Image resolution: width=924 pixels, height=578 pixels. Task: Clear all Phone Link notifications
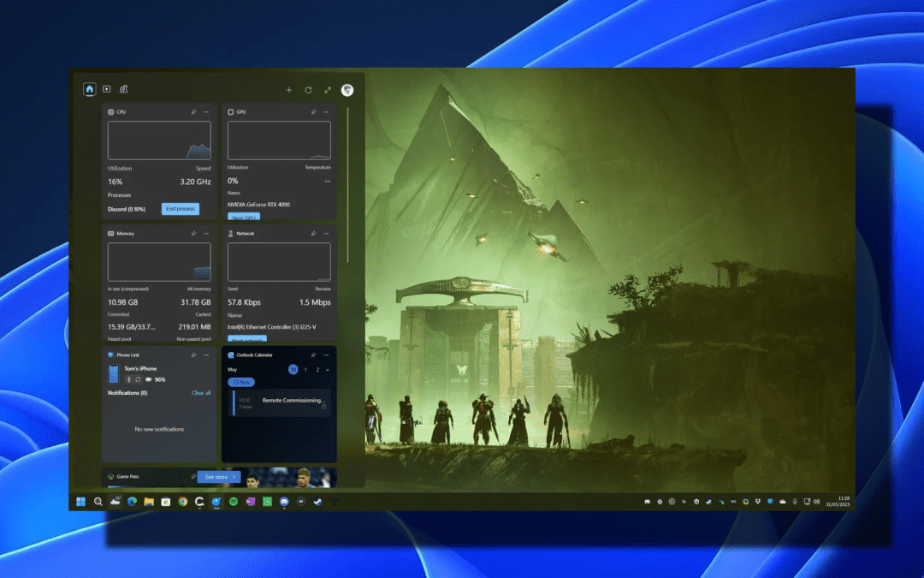point(201,393)
